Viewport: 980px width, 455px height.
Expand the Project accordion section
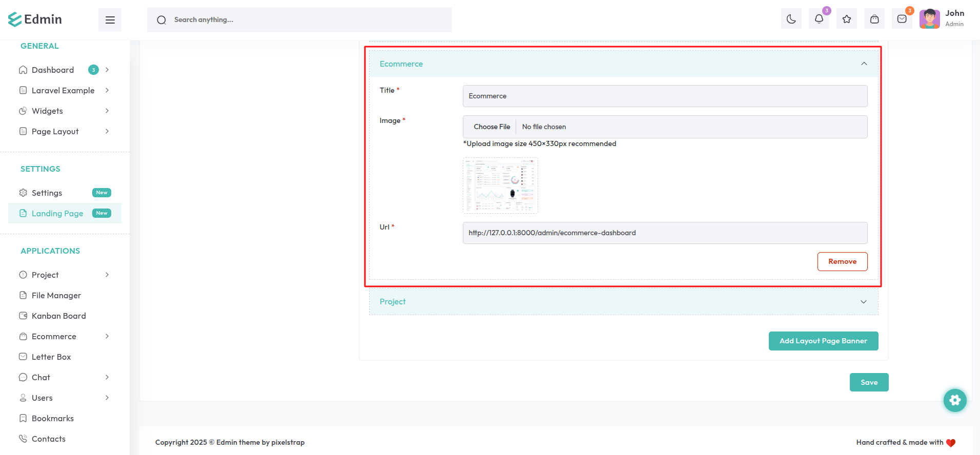point(864,302)
